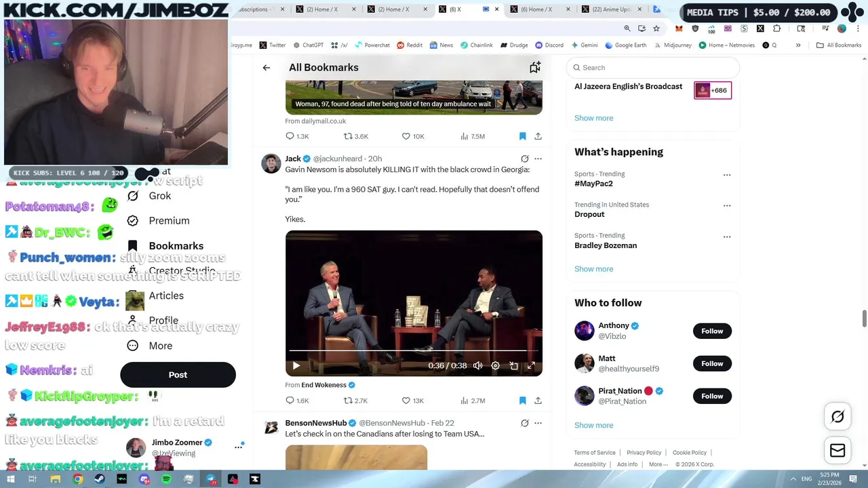Open the Chrome Extensions puzzle icon
The height and width of the screenshot is (488, 868).
[x=777, y=28]
